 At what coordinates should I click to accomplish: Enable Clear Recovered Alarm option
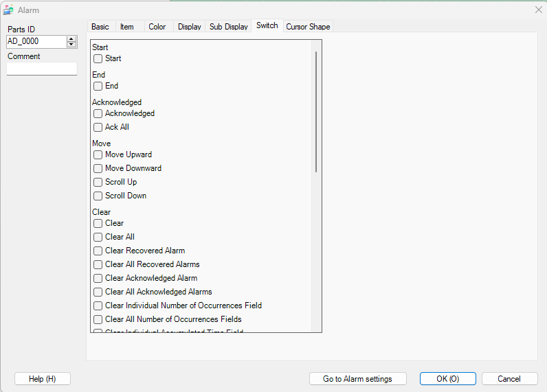pyautogui.click(x=98, y=251)
